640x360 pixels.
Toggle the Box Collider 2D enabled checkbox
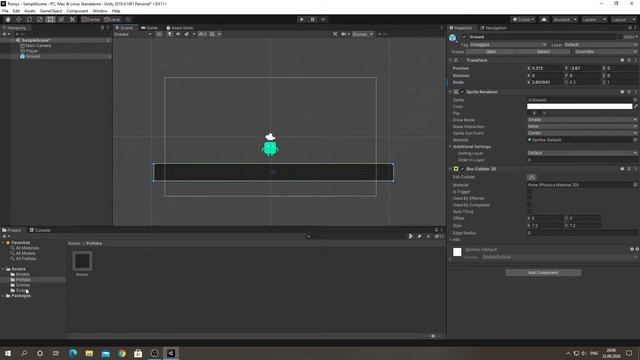coord(462,169)
